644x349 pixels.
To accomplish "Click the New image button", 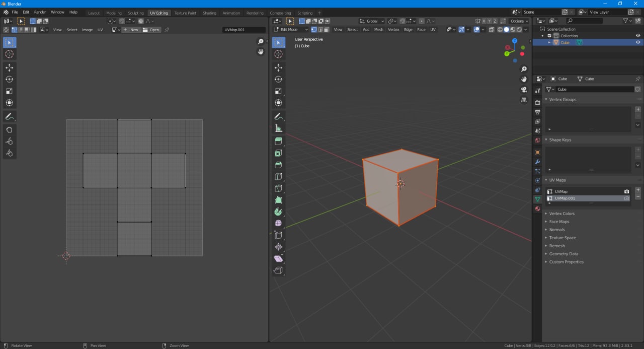I will [131, 30].
